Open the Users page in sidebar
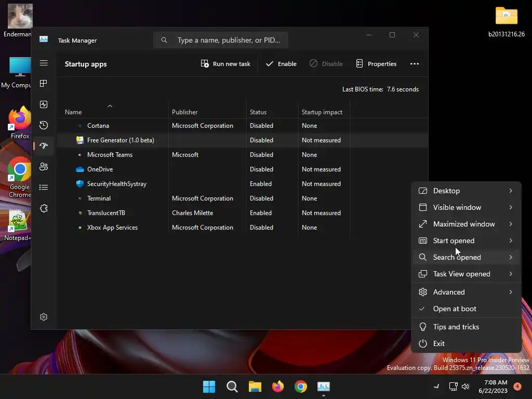Image resolution: width=532 pixels, height=399 pixels. click(x=44, y=167)
